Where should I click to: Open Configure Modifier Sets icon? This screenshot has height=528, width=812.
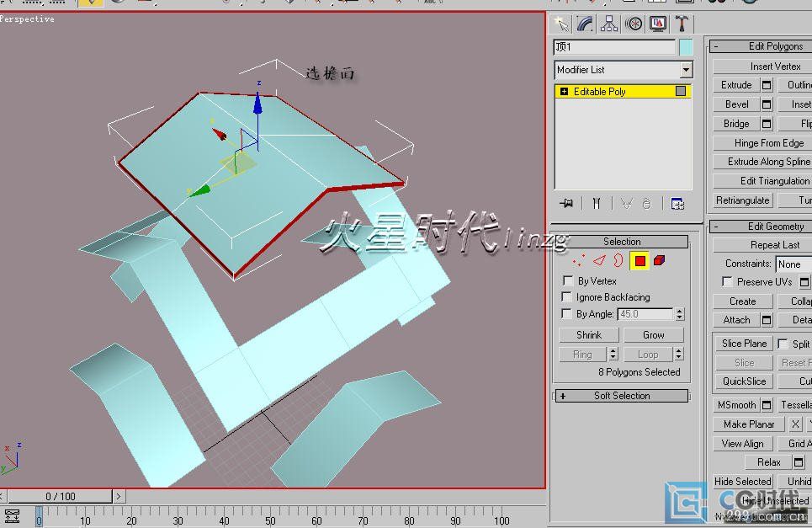[677, 204]
